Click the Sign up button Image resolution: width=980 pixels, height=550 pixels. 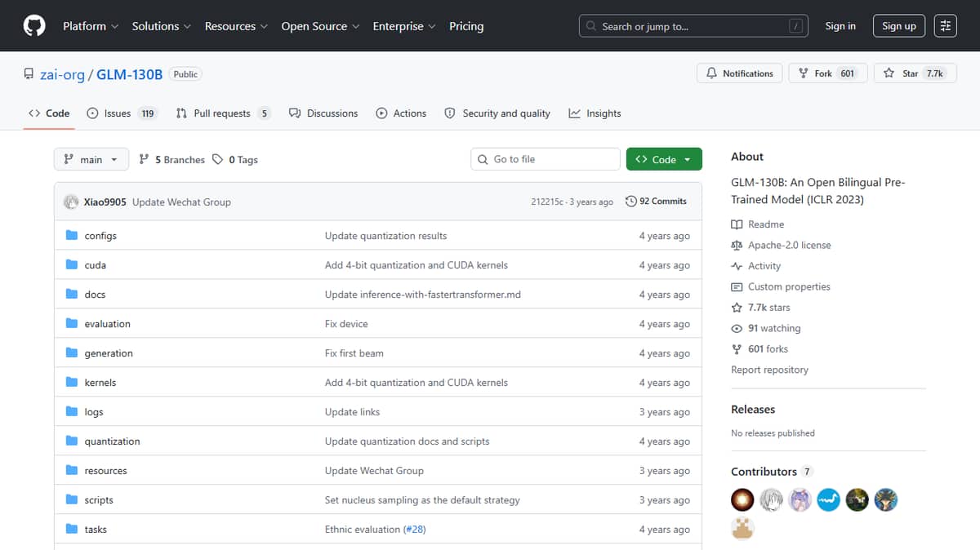pyautogui.click(x=899, y=26)
